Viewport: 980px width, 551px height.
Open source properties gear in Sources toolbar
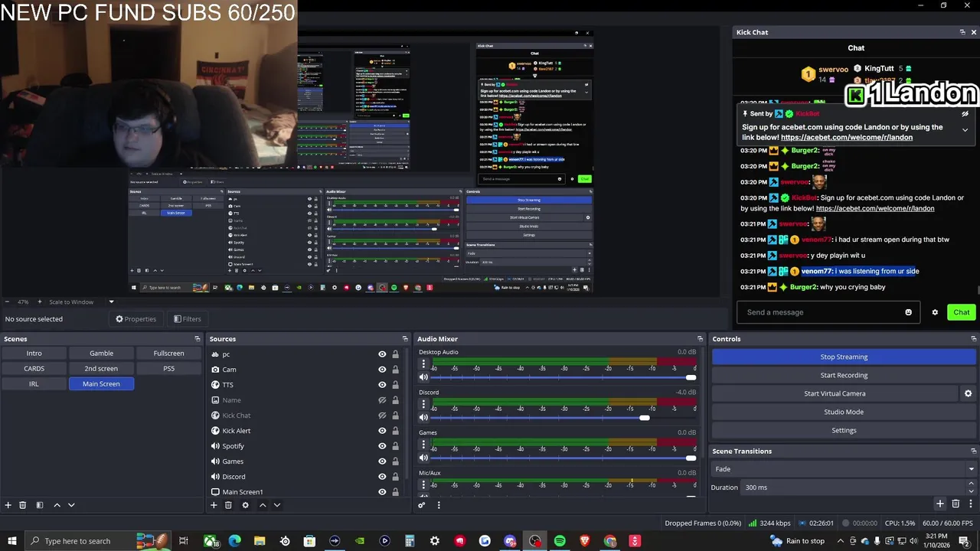pos(245,505)
